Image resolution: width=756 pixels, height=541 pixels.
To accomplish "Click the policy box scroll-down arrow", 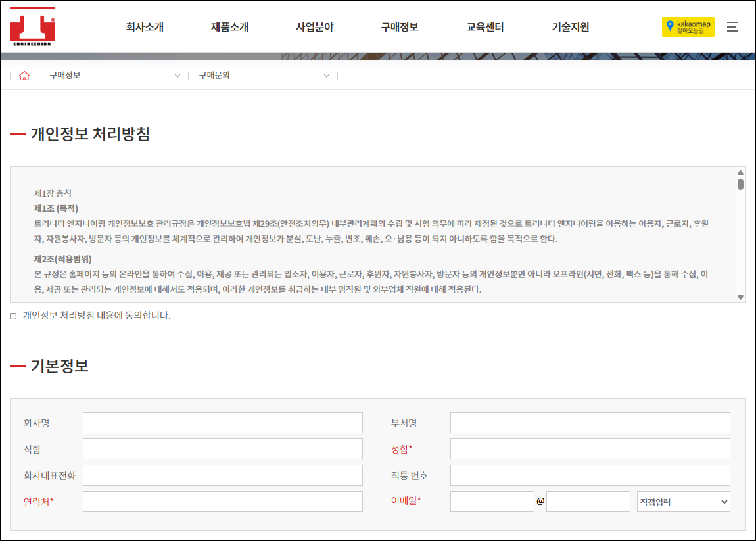I will [740, 298].
